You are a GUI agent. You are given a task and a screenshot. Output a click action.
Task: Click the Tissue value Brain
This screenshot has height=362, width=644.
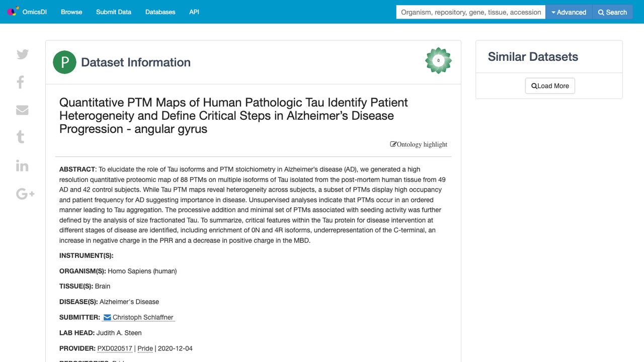coord(103,286)
